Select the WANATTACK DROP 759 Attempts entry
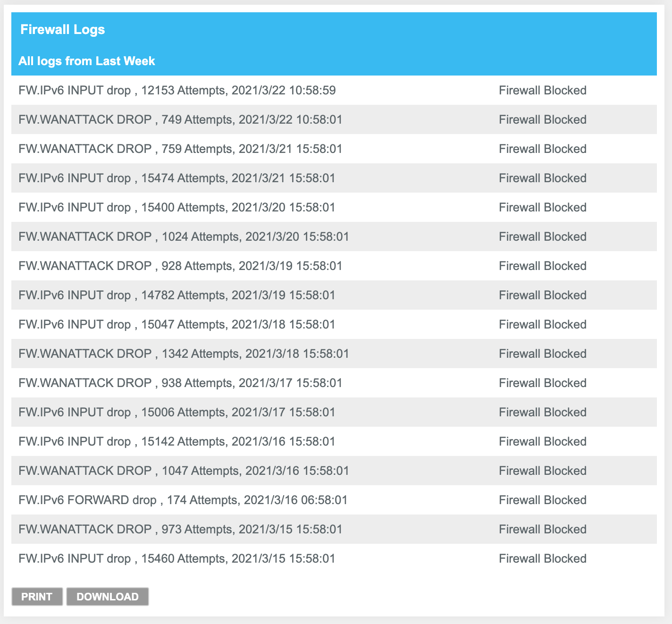This screenshot has height=624, width=672. tap(180, 149)
